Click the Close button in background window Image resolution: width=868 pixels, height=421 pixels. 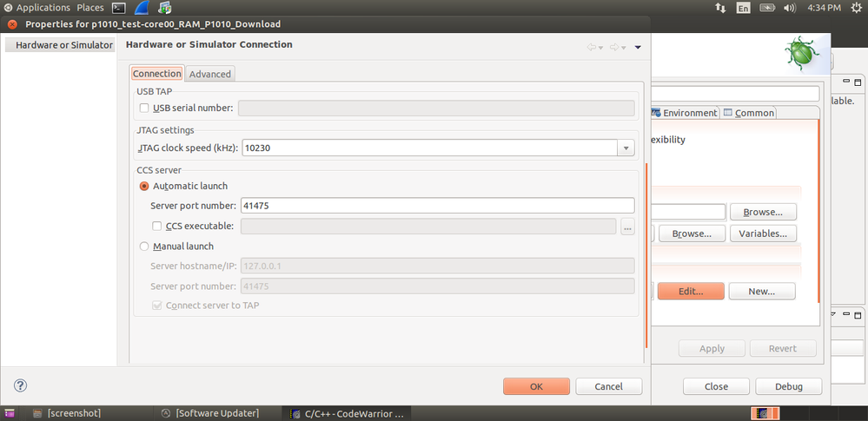(716, 386)
